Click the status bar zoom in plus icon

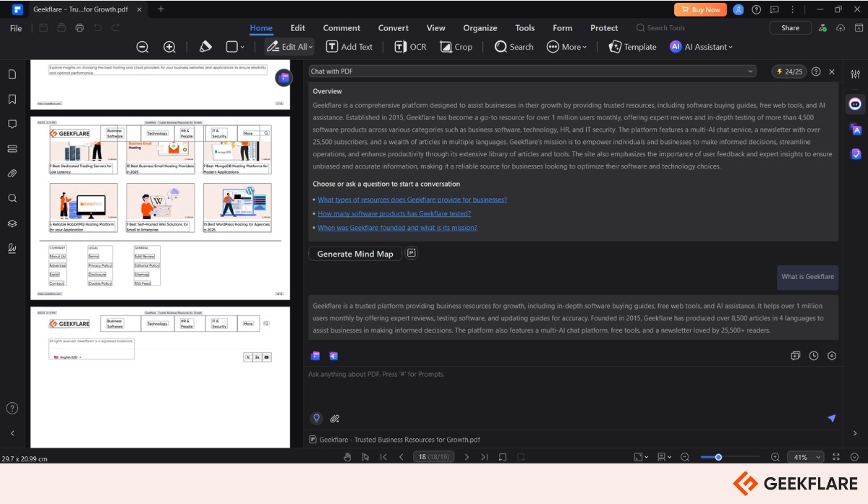(x=775, y=457)
